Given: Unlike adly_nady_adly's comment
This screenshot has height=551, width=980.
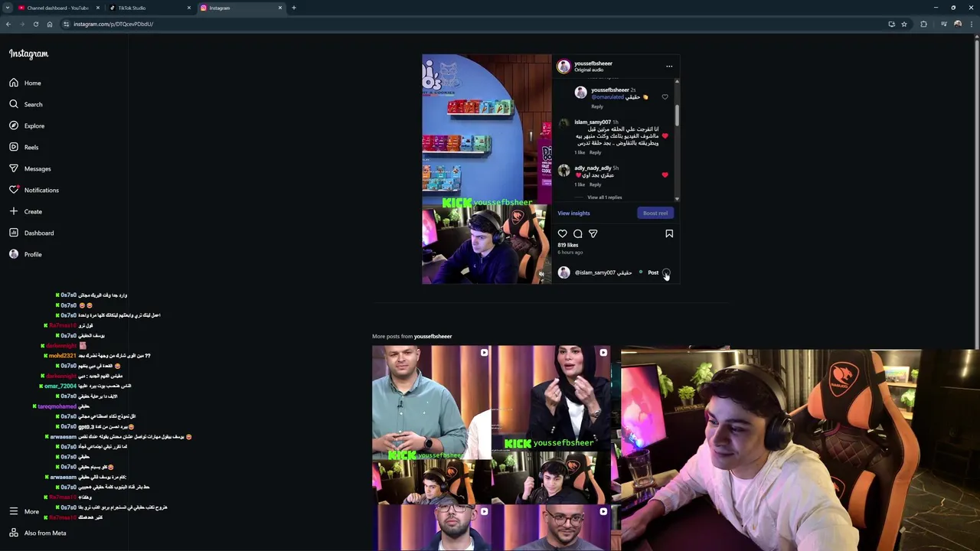Looking at the screenshot, I should (665, 175).
